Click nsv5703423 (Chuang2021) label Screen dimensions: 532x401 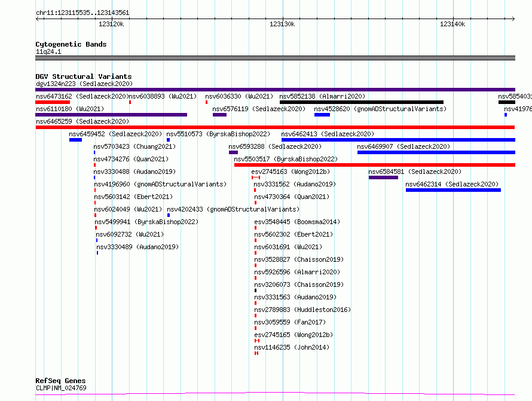[134, 146]
